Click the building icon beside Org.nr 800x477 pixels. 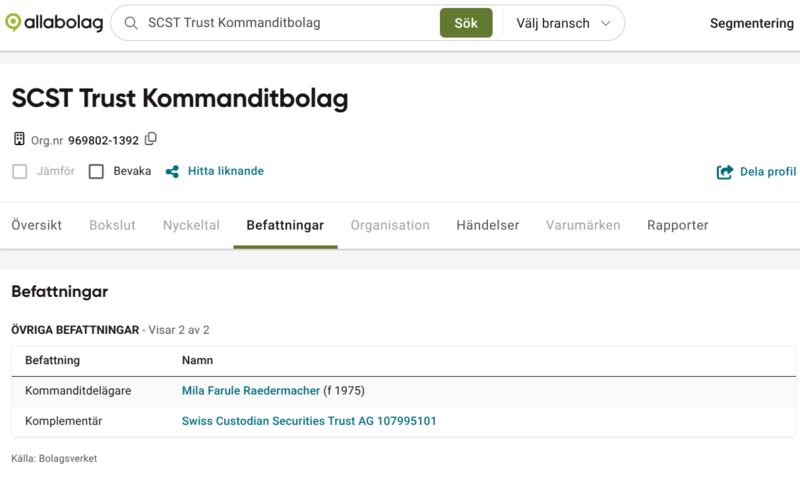[x=19, y=139]
